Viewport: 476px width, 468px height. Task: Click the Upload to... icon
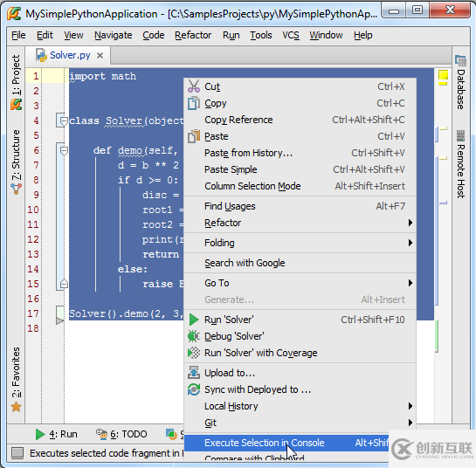point(193,373)
